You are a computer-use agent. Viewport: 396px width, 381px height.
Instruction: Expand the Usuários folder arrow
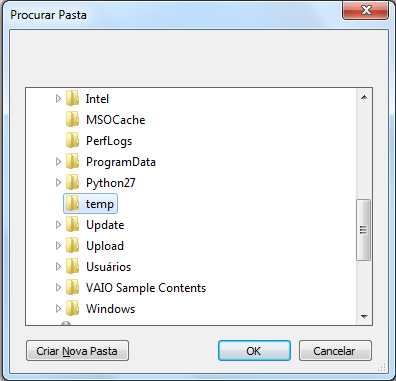58,266
